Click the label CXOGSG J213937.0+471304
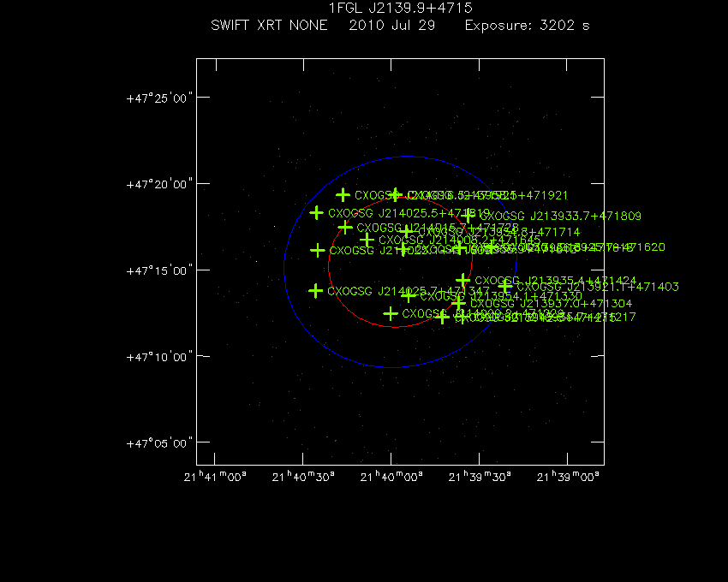Image resolution: width=728 pixels, height=582 pixels. 551,304
